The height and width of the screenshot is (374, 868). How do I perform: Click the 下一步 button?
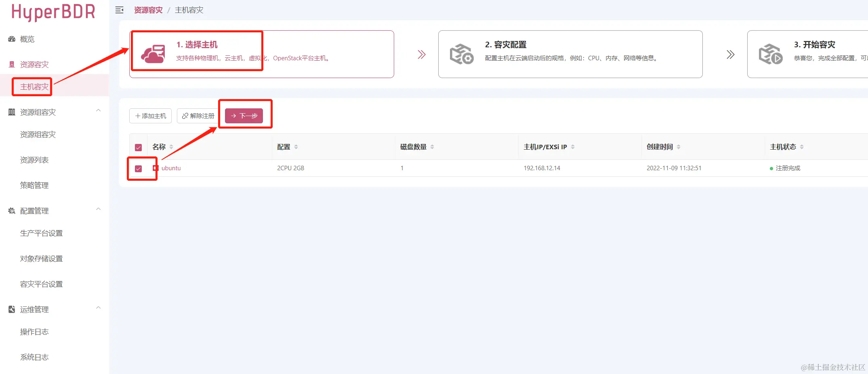[244, 116]
